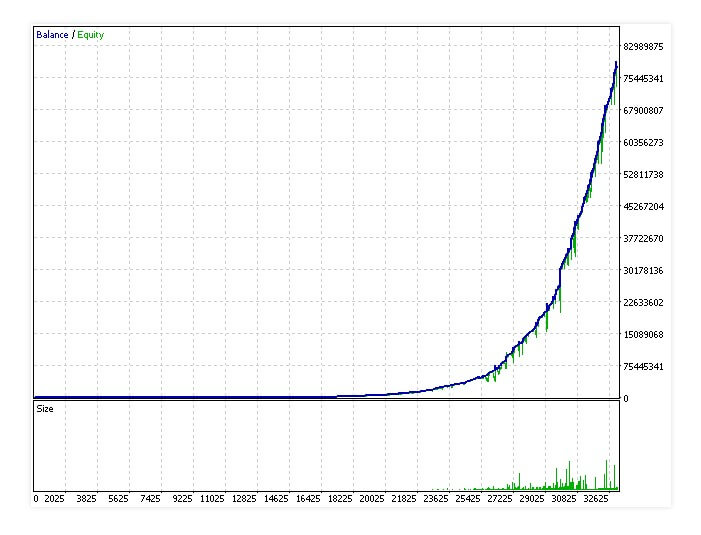Pick the 16425 trade number label
Image resolution: width=701 pixels, height=535 pixels.
(x=308, y=498)
